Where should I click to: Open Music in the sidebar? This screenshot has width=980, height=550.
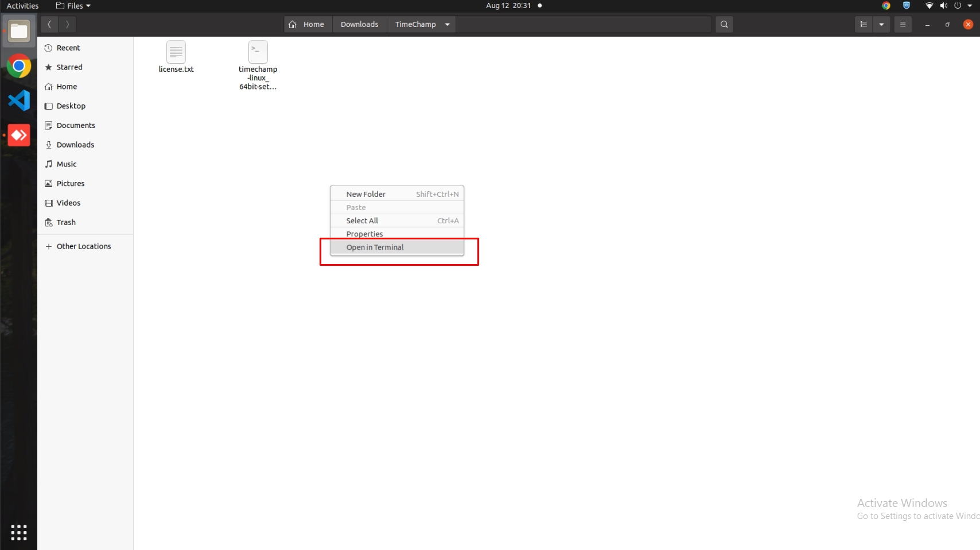85,164
